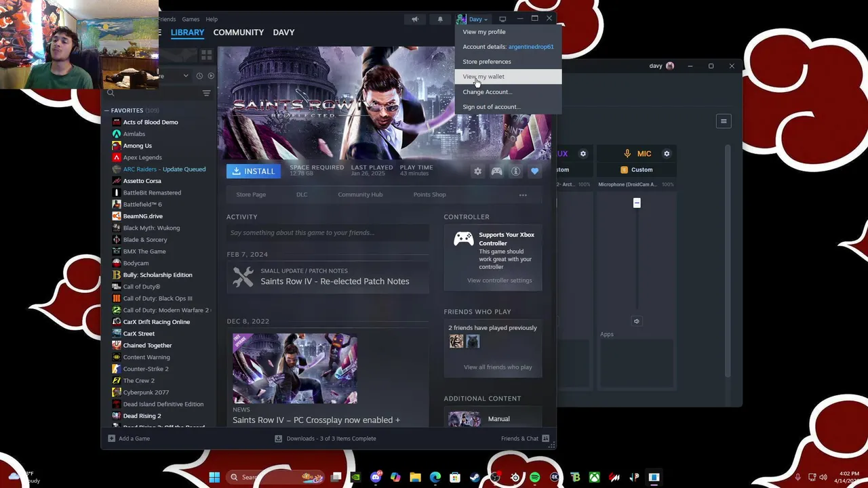Choose Change Account...

(487, 91)
